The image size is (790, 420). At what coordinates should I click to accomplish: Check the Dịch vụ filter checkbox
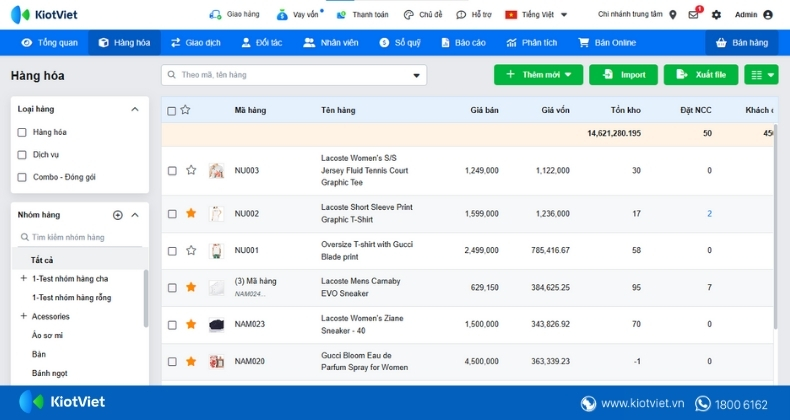pyautogui.click(x=22, y=155)
